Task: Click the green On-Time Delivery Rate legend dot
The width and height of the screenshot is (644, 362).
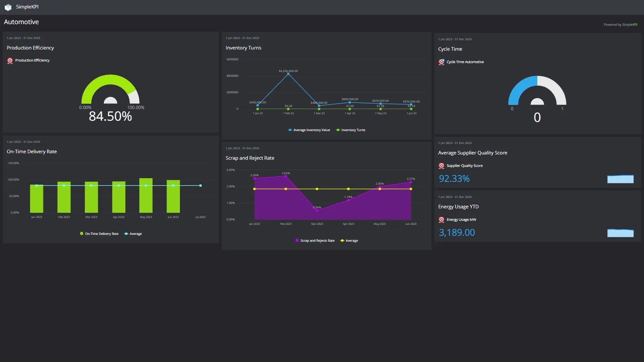Action: (x=81, y=233)
